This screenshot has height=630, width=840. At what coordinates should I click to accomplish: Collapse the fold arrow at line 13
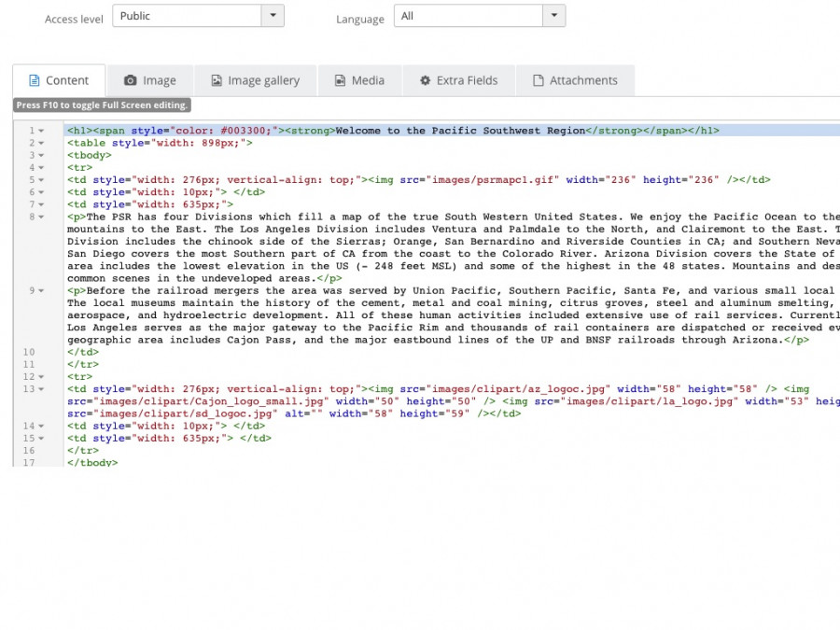click(x=41, y=389)
